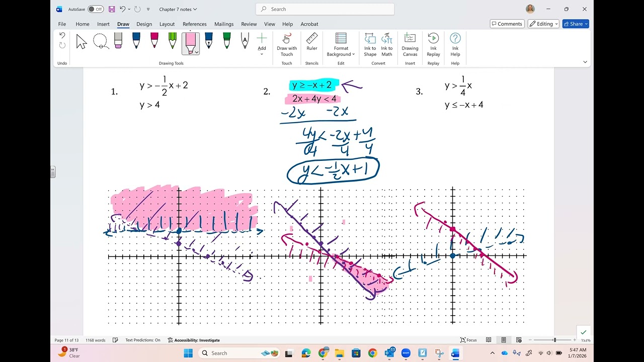Switch to the Insert tab
Screen dimensions: 644x362
pos(103,24)
